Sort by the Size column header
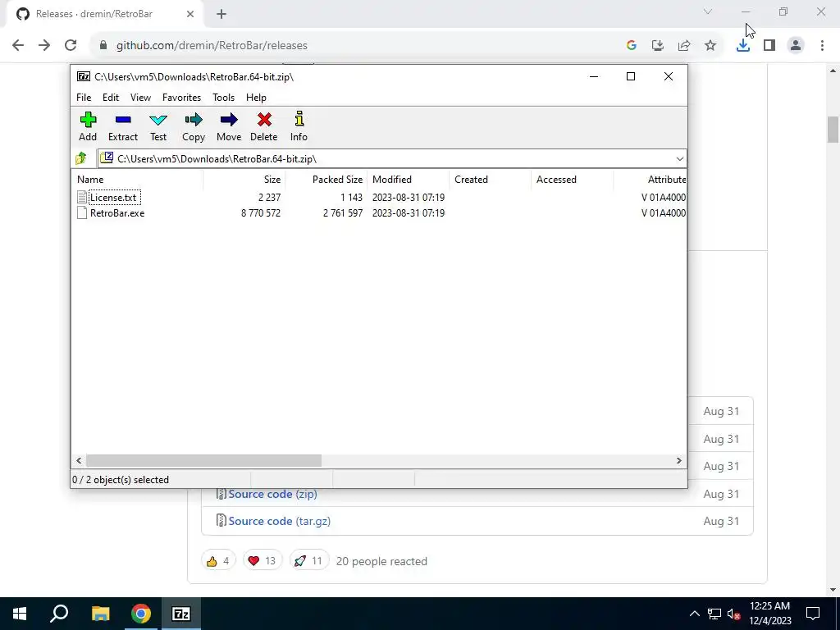The image size is (840, 630). point(244,180)
